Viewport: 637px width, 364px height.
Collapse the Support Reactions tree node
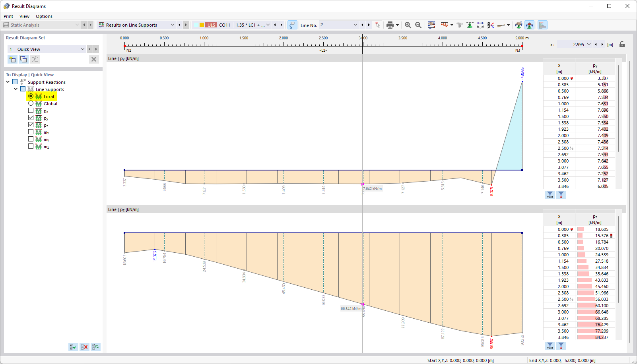click(x=8, y=81)
